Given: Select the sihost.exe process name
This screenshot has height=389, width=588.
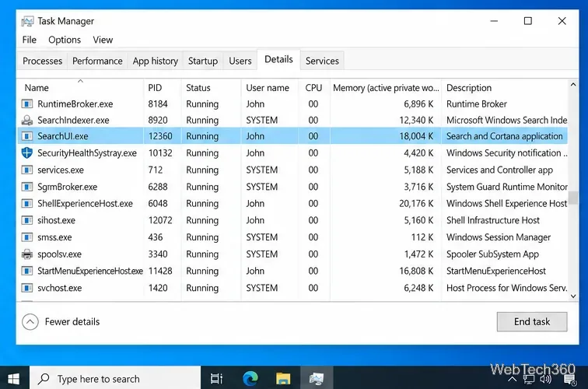Looking at the screenshot, I should coord(56,220).
